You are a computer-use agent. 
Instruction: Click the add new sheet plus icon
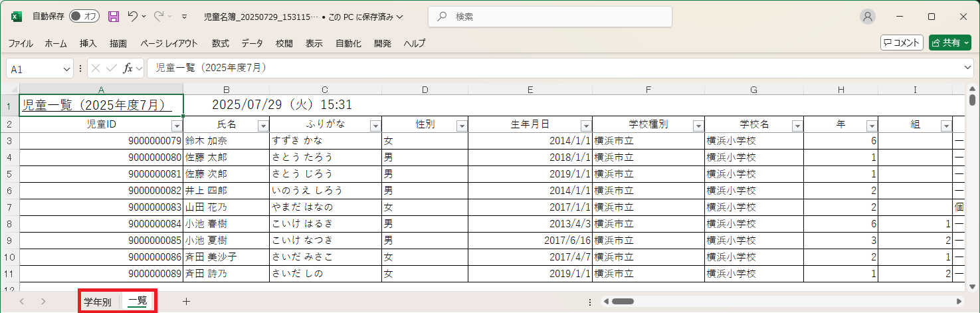[186, 301]
